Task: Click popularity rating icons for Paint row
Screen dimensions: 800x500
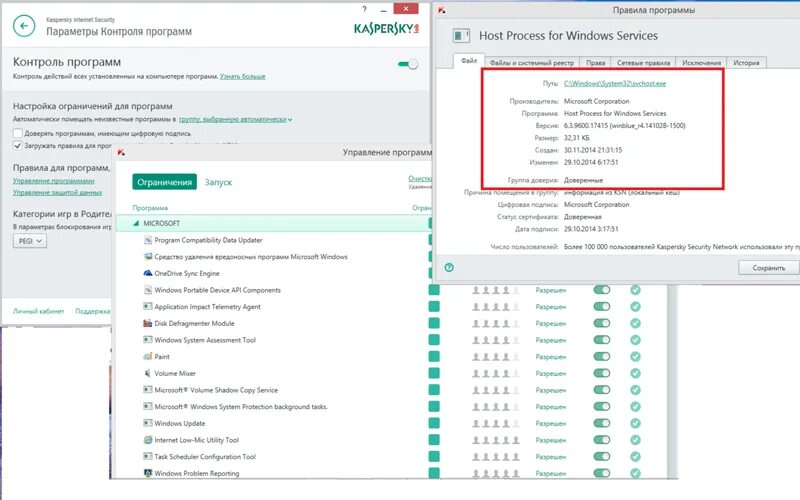Action: 495,357
